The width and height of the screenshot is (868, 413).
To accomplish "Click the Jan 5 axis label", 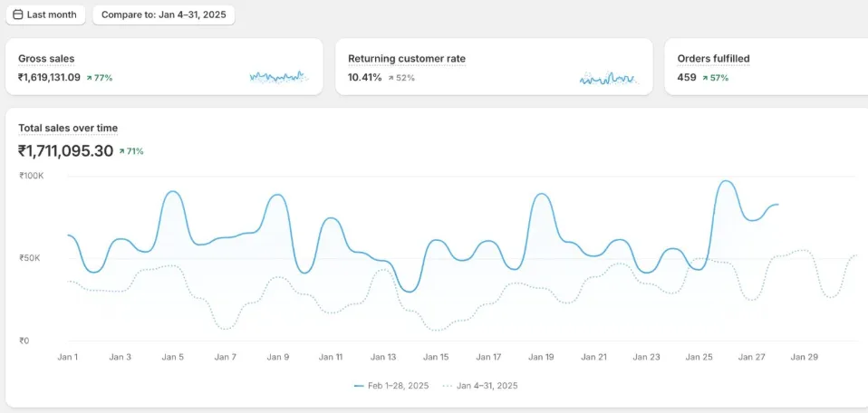I will (173, 357).
